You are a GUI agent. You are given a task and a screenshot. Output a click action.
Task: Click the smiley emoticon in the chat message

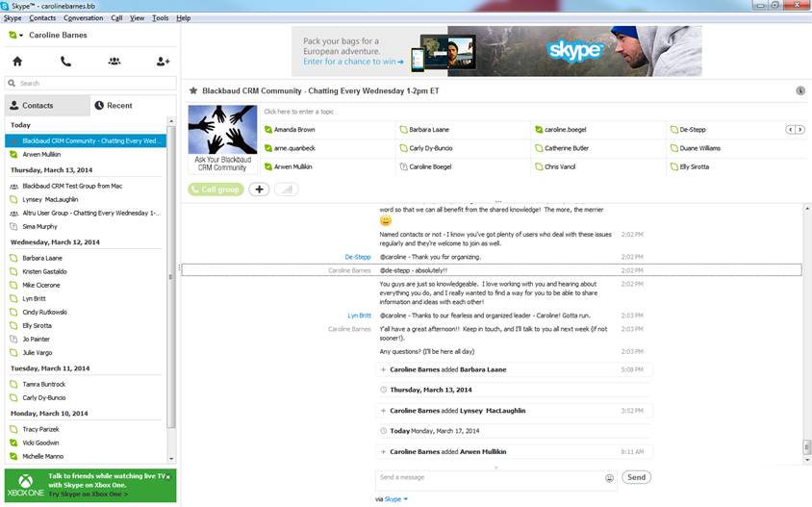(x=386, y=221)
